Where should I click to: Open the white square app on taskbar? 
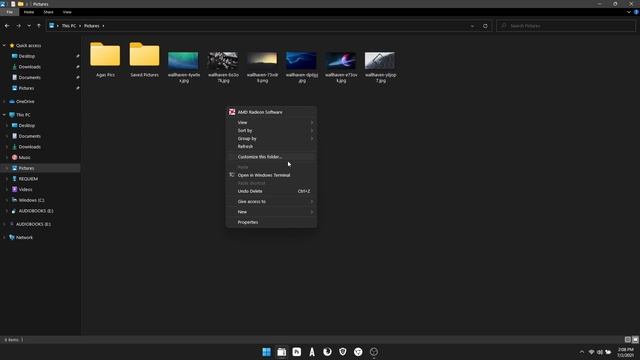[x=297, y=352]
